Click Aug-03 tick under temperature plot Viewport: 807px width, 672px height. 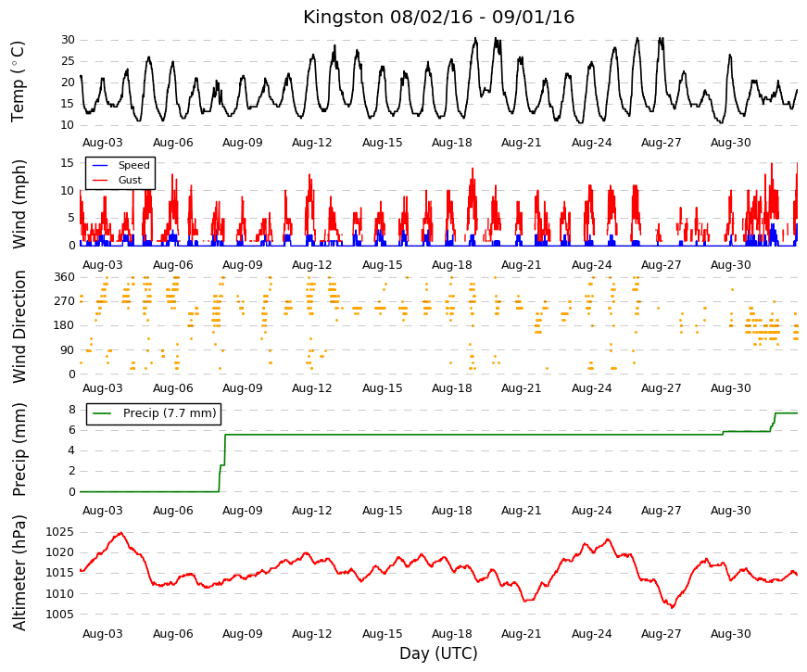tap(103, 143)
